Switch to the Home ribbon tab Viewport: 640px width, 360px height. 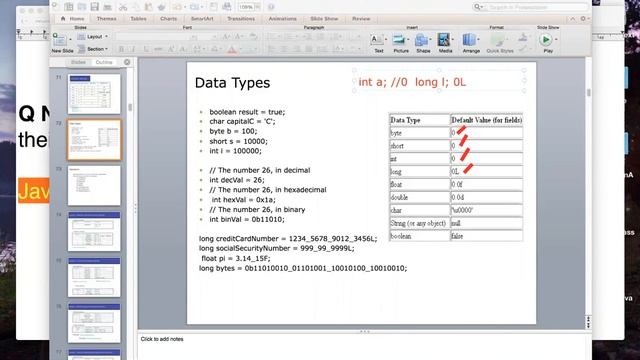(73, 19)
